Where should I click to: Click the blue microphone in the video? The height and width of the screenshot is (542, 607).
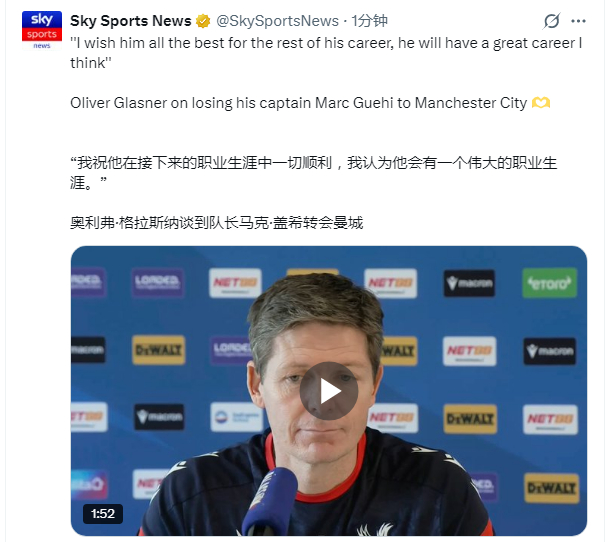pyautogui.click(x=270, y=501)
